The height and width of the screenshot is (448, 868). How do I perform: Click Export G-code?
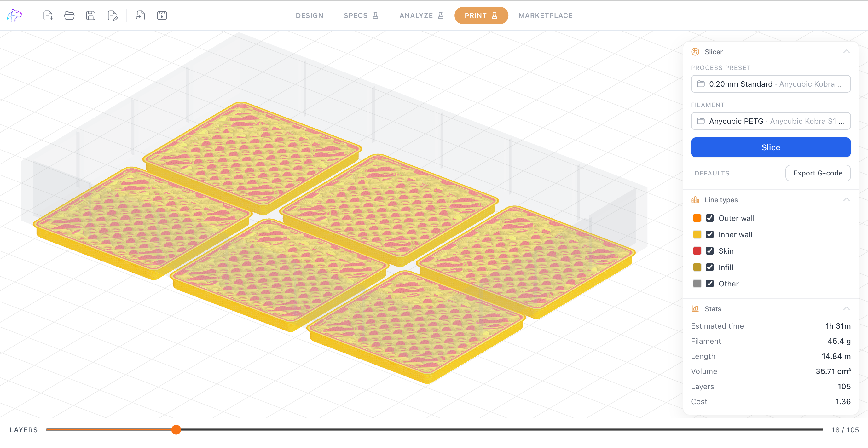(x=818, y=173)
